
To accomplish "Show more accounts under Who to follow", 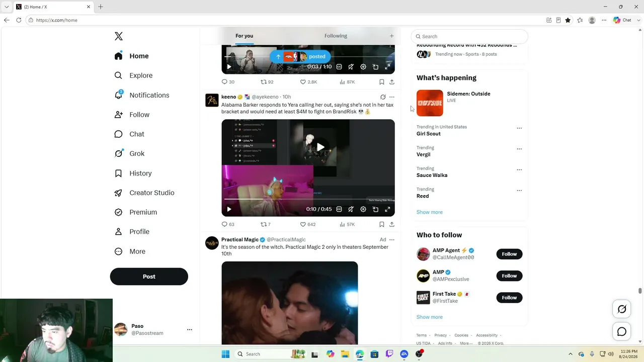I will click(430, 317).
